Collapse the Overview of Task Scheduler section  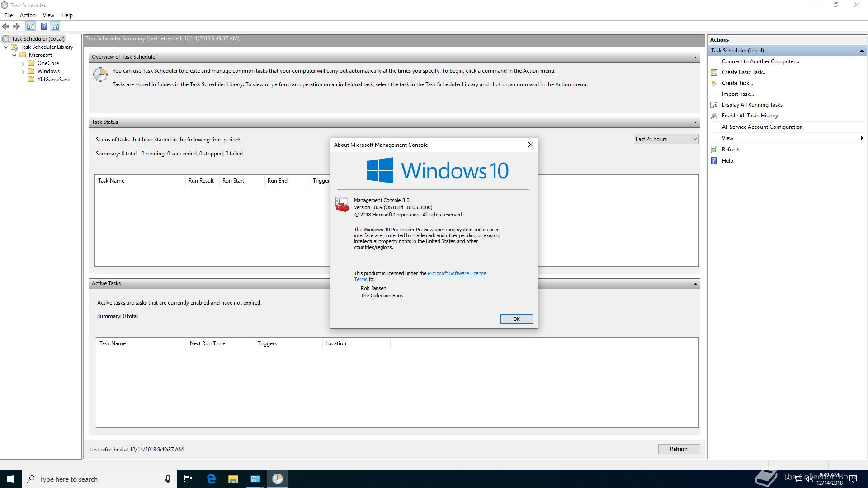point(695,57)
